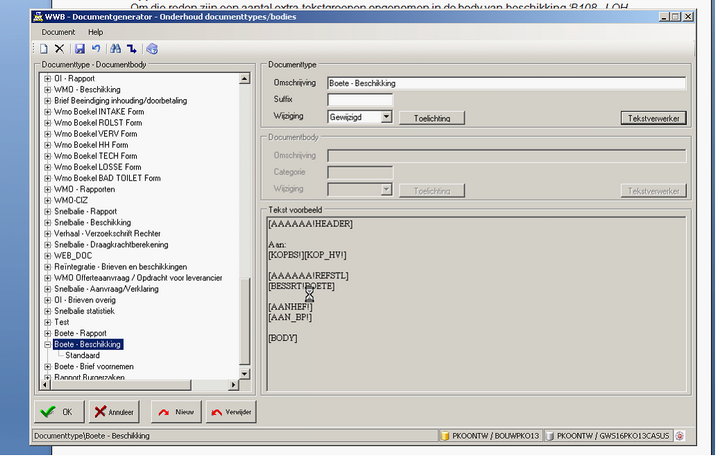The width and height of the screenshot is (716, 456).
Task: Select Standaard under Boete - Beschikking
Action: pos(82,355)
